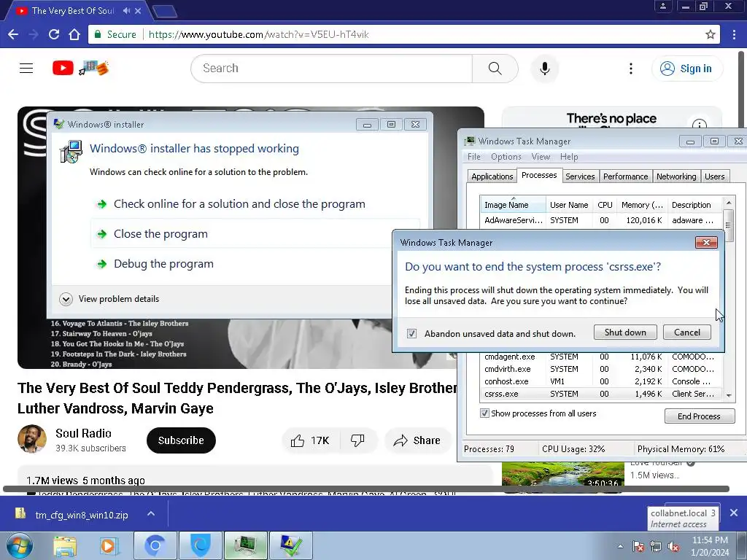Select AdAwareService process row
Image resolution: width=747 pixels, height=560 pixels.
[x=601, y=220]
